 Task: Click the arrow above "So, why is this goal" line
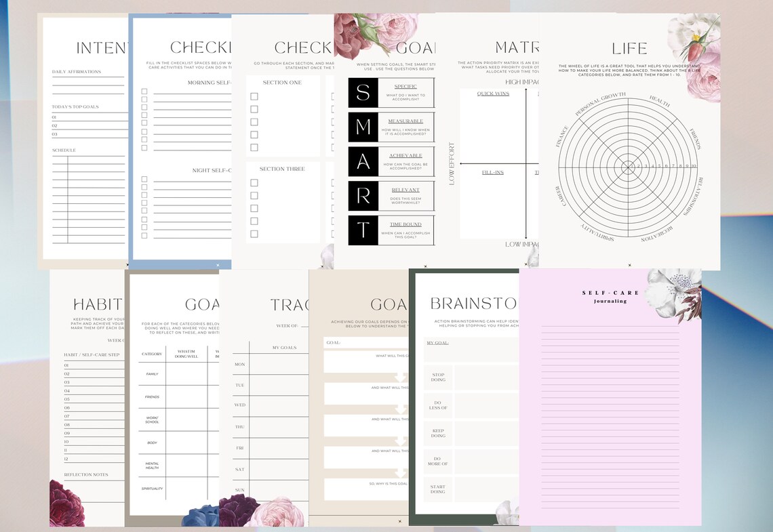pos(399,473)
